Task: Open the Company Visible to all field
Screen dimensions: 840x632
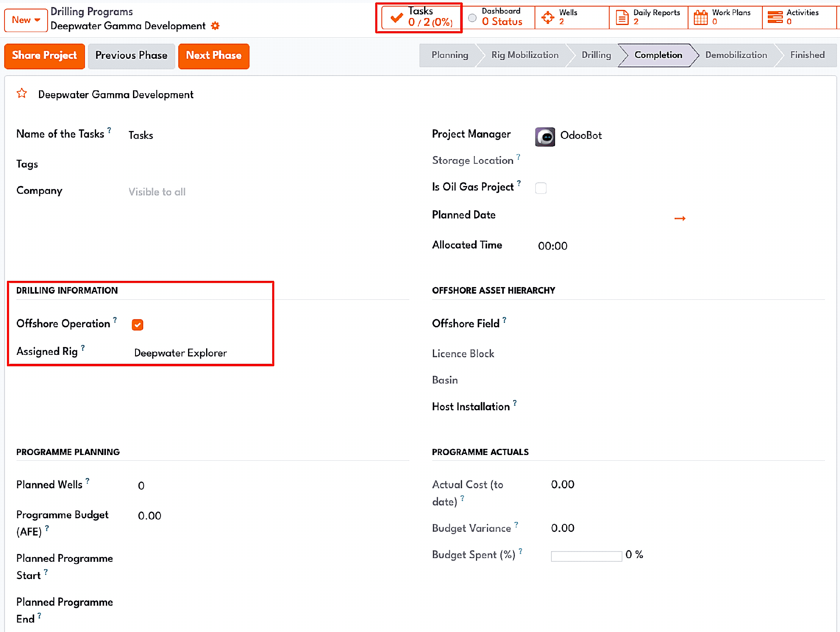Action: [157, 192]
